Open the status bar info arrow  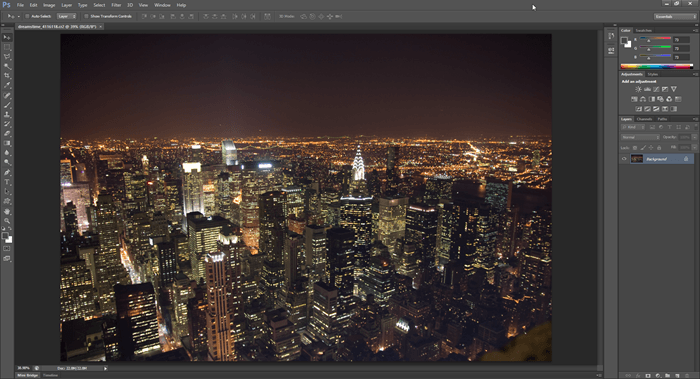[105, 368]
